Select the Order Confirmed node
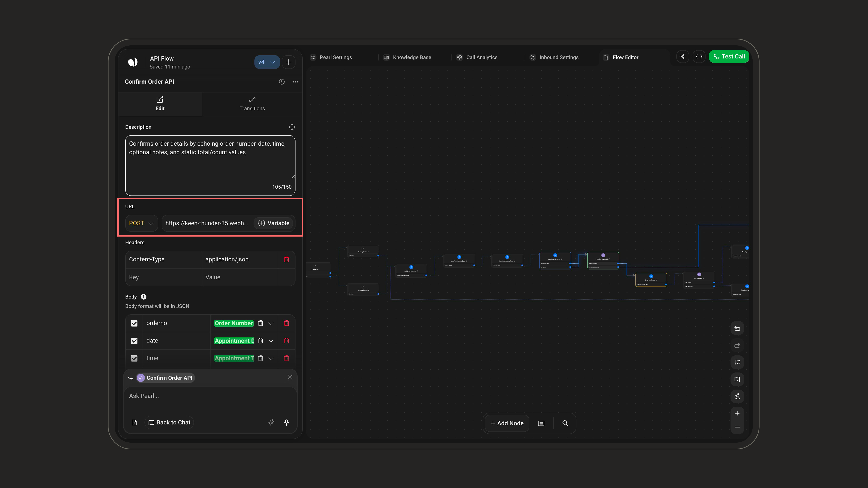 (651, 280)
